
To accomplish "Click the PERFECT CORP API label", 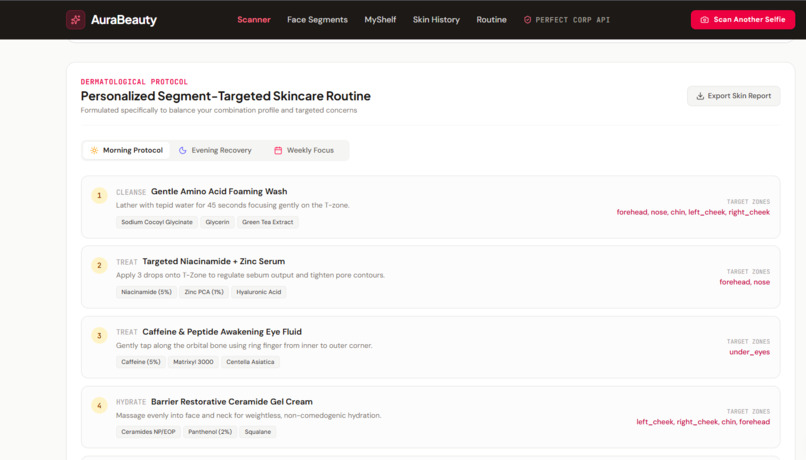I will (573, 20).
